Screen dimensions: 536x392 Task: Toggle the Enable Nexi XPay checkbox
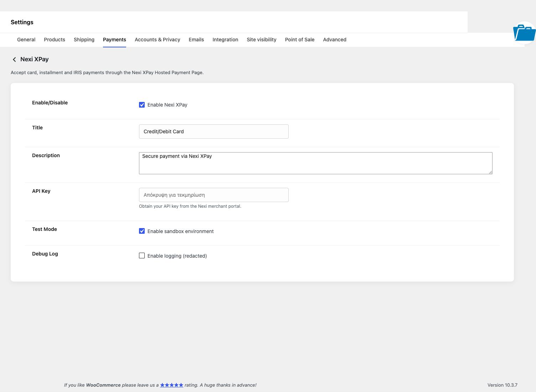pyautogui.click(x=142, y=105)
